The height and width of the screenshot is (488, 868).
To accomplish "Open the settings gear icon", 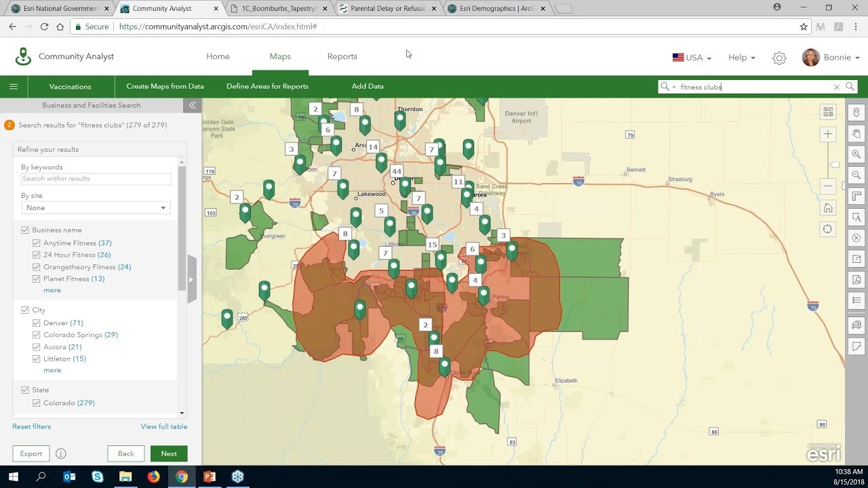I will tap(779, 58).
